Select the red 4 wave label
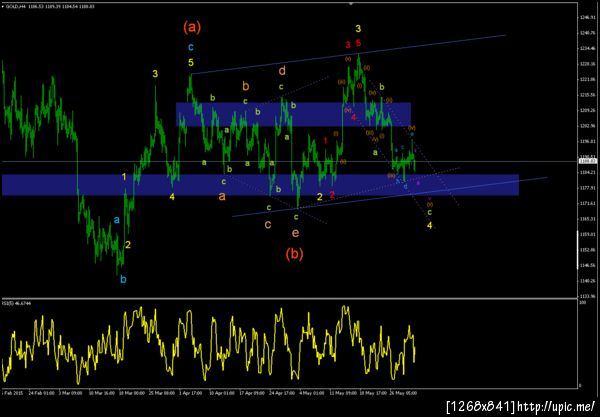The width and height of the screenshot is (600, 417). pos(354,117)
